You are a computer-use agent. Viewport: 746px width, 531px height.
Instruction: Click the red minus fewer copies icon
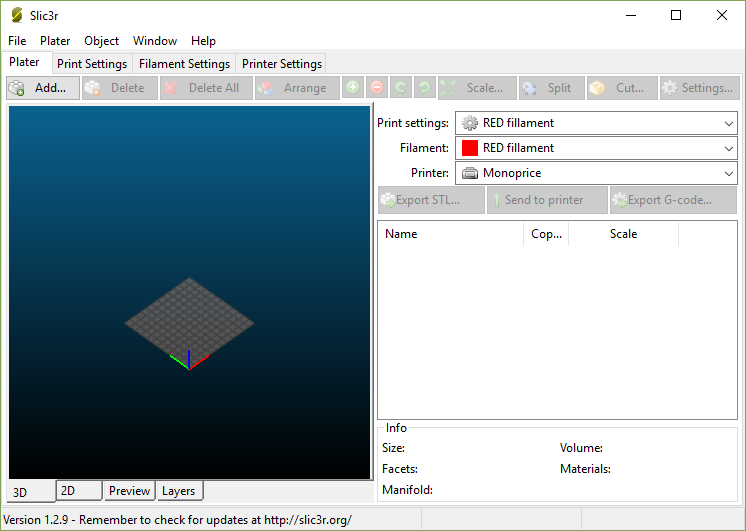point(376,88)
